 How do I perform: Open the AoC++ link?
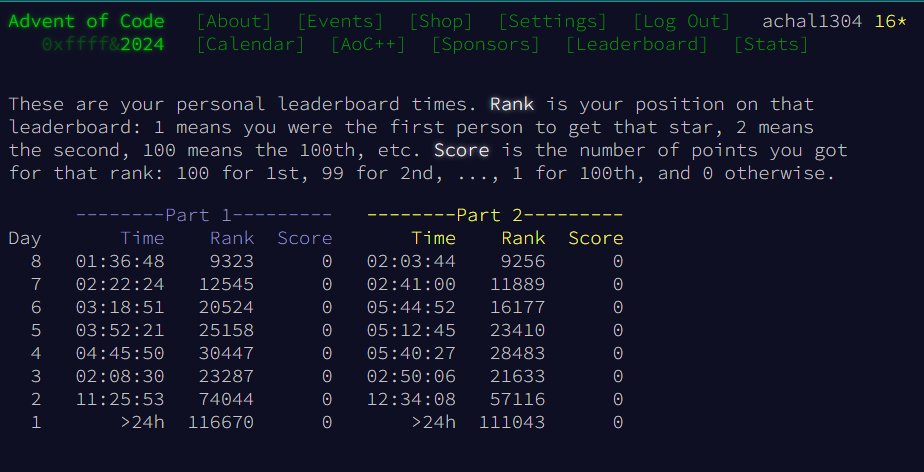coord(368,45)
